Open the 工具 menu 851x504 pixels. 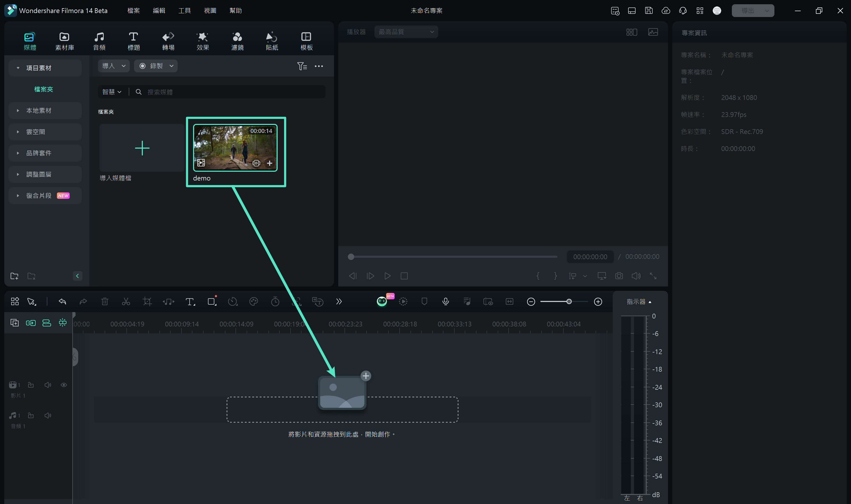(185, 11)
